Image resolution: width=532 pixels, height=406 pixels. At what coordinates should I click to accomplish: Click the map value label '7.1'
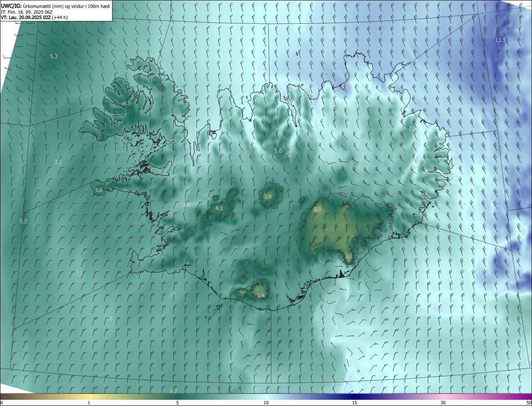coord(58,162)
